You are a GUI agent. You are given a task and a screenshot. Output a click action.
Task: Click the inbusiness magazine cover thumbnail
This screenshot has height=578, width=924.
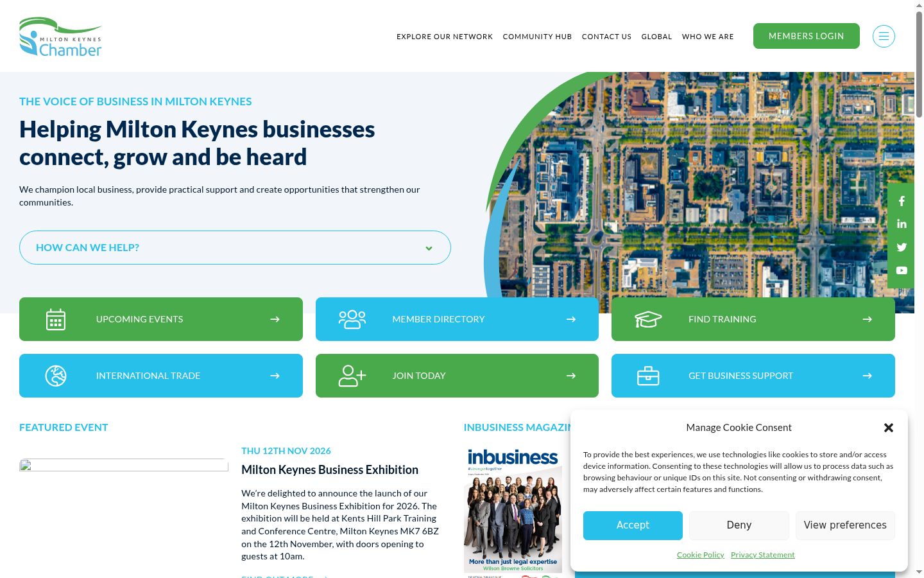[x=513, y=512]
